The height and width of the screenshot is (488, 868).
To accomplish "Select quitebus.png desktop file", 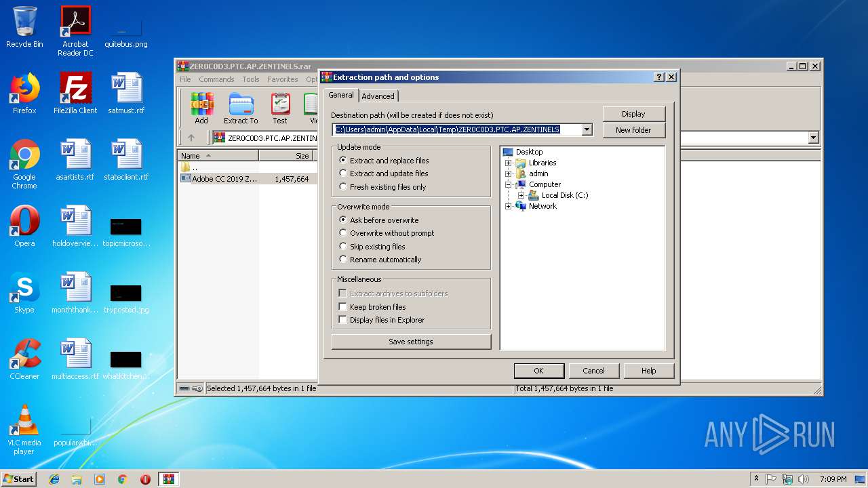I will [126, 31].
